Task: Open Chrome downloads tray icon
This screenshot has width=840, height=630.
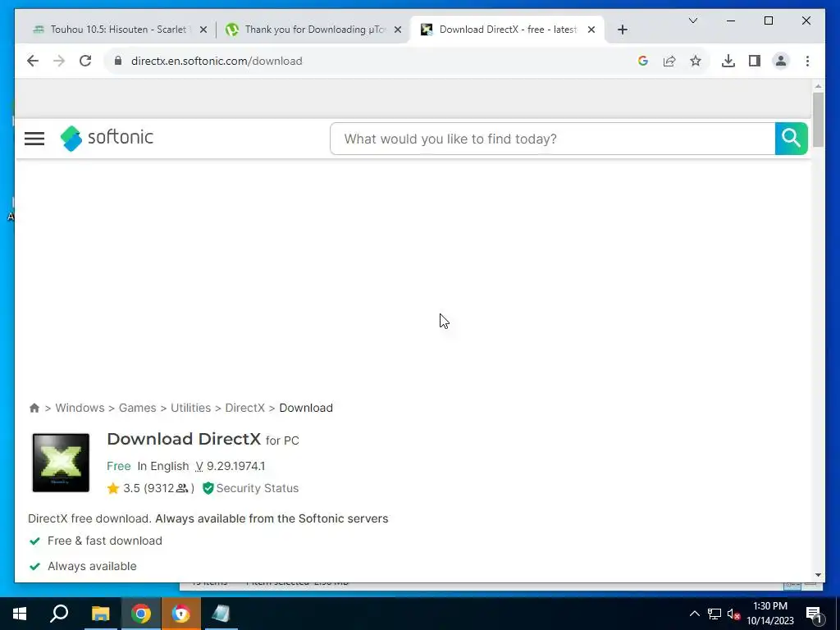Action: (x=728, y=61)
